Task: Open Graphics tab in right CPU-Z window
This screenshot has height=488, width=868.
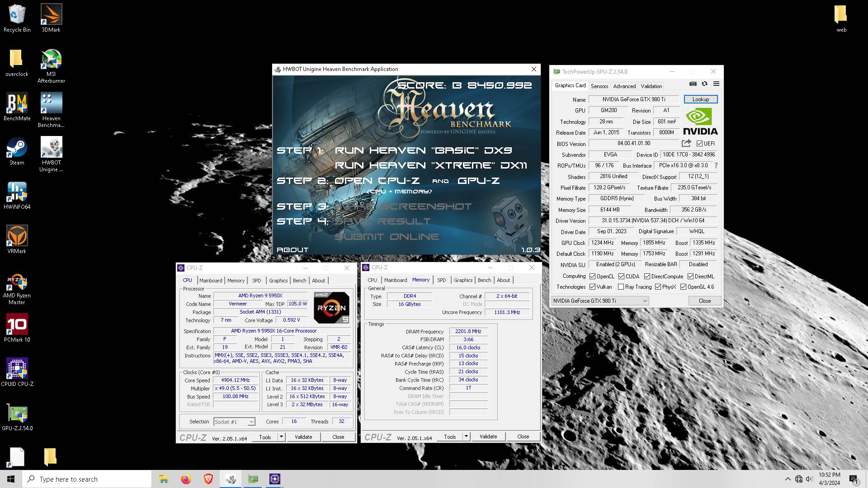Action: (x=463, y=280)
